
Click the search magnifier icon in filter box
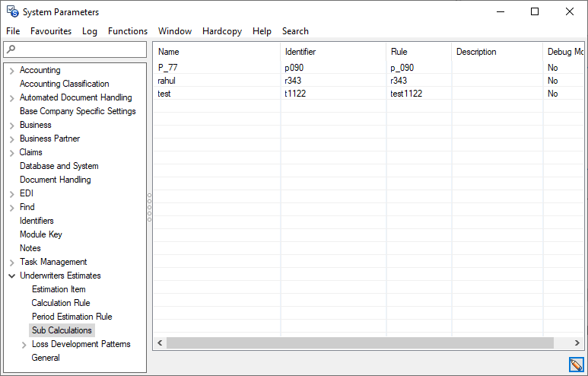pos(10,49)
